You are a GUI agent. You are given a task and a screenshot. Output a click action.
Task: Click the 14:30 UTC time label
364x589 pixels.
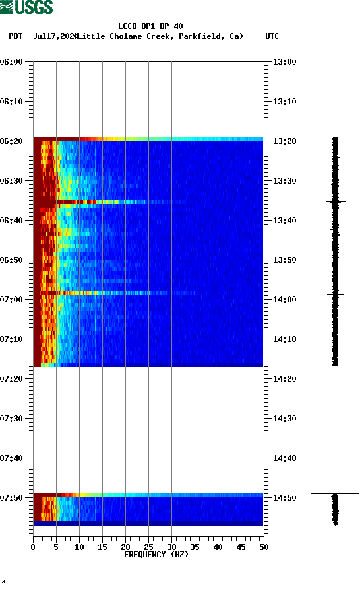[x=284, y=419]
